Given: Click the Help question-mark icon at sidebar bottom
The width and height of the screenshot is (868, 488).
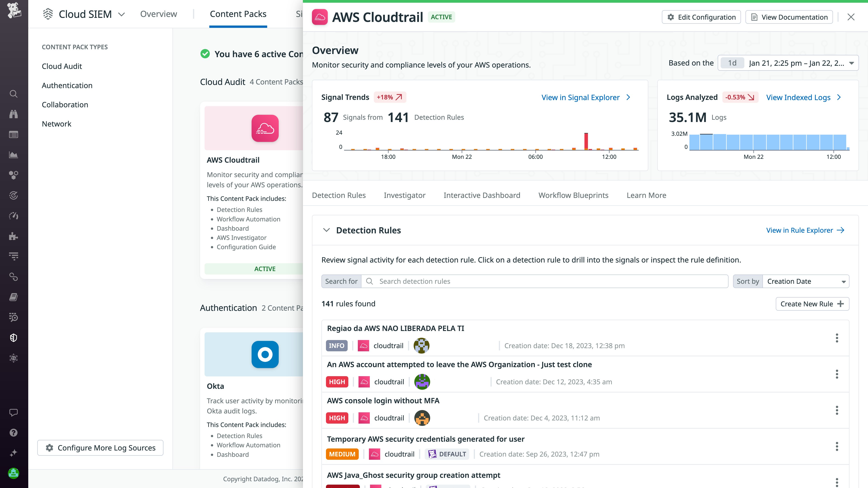Looking at the screenshot, I should 14,432.
